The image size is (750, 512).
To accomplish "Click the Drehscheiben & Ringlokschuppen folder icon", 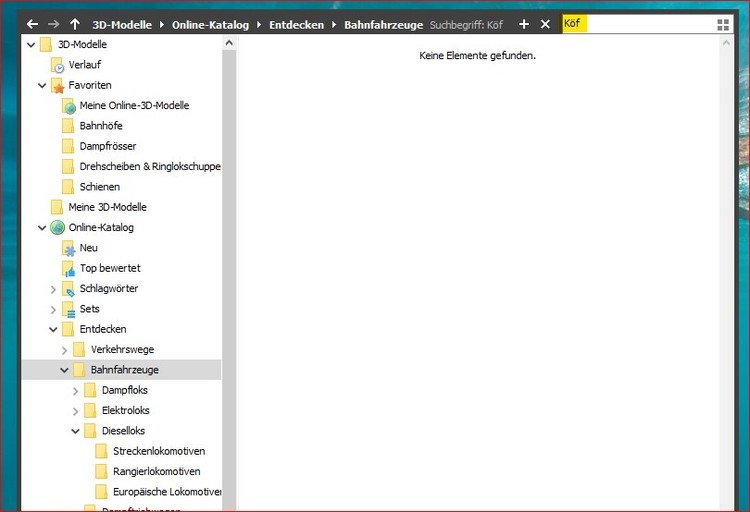I will pyautogui.click(x=68, y=167).
